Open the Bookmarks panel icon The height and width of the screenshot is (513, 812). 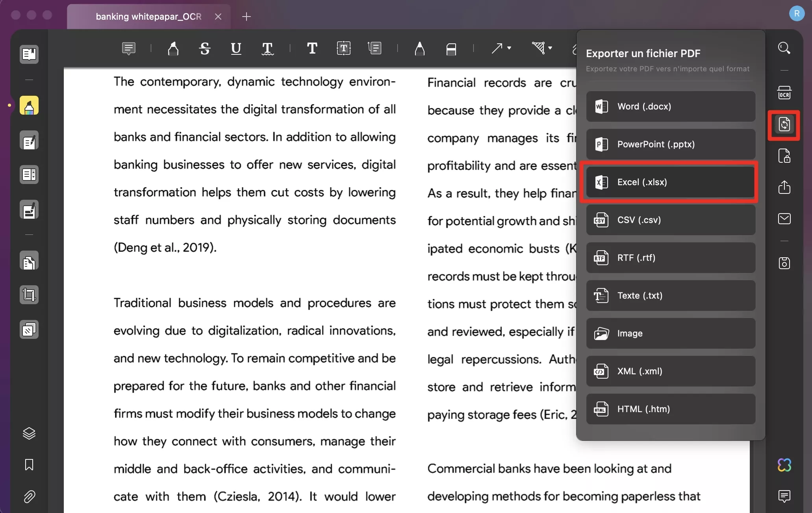(29, 465)
